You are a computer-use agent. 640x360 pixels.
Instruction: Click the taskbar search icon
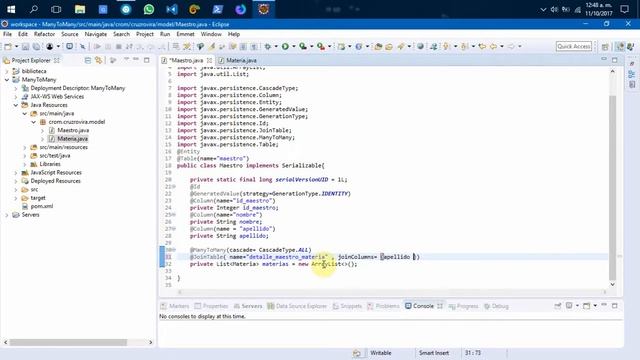pos(34,9)
